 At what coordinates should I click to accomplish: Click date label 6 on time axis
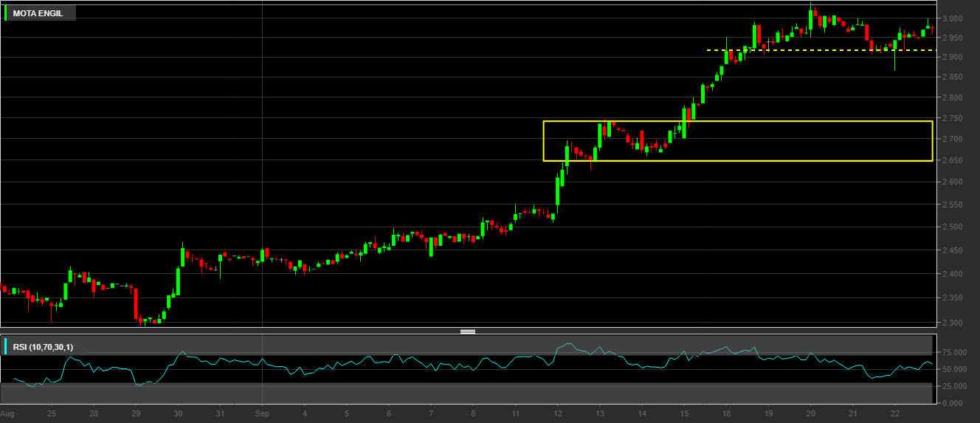(x=389, y=414)
